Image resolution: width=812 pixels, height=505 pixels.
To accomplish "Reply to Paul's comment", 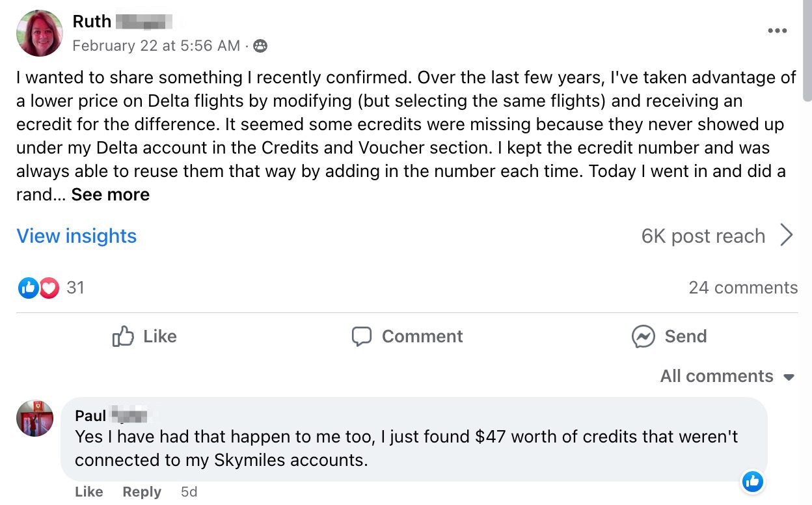I will pos(142,492).
